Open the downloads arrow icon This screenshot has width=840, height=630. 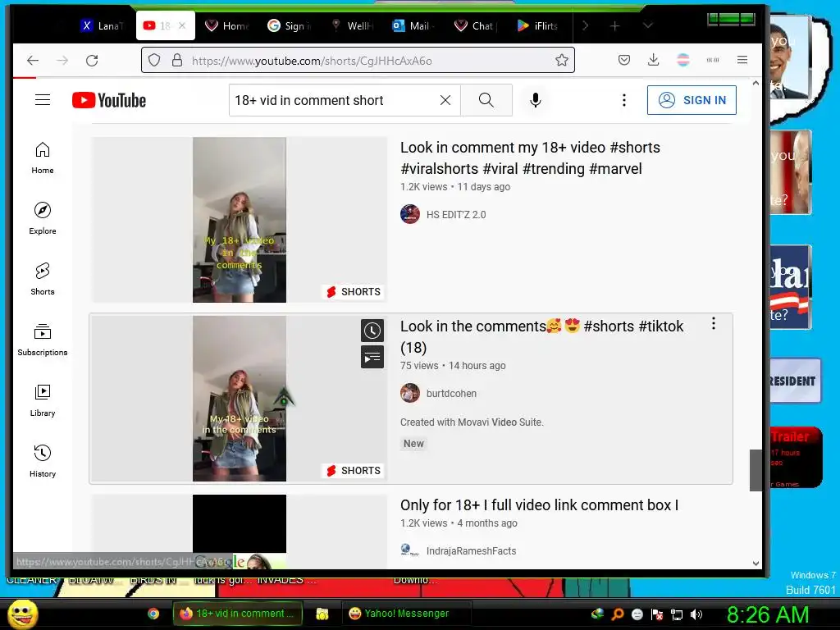pos(653,60)
